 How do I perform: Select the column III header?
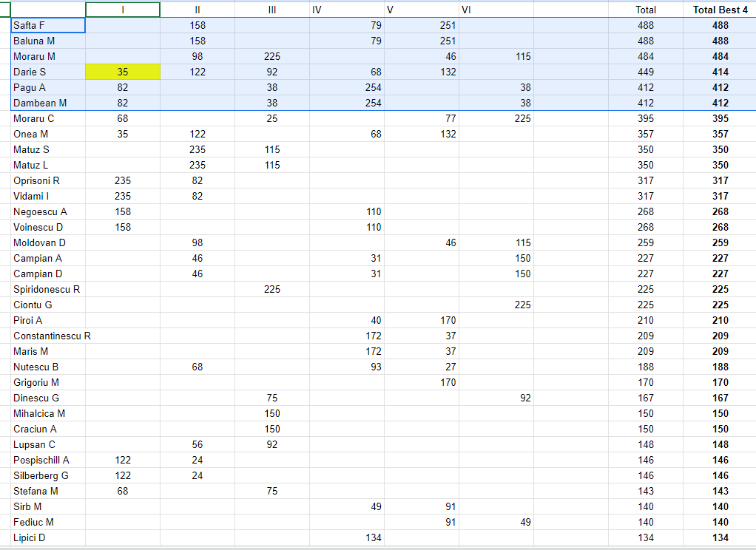272,10
